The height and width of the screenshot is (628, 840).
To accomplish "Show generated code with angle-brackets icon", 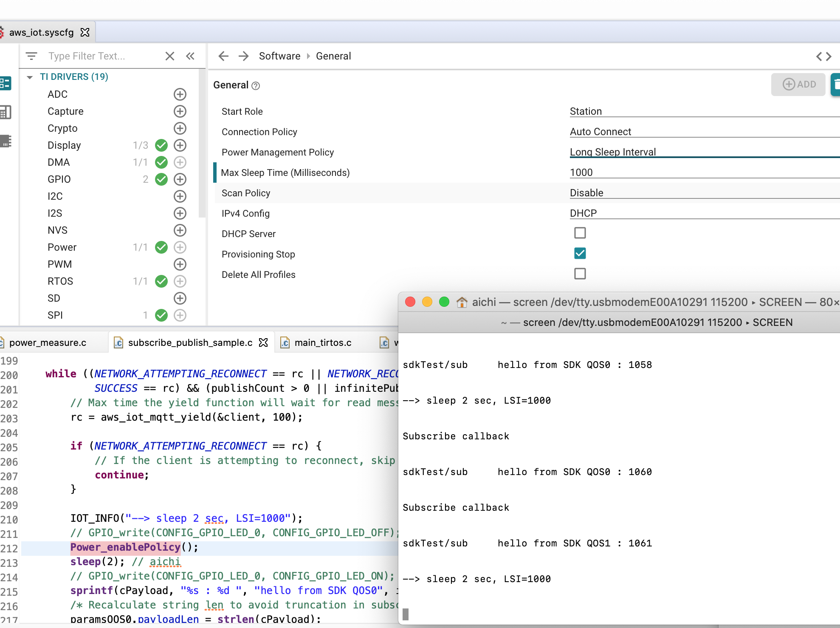I will (823, 56).
